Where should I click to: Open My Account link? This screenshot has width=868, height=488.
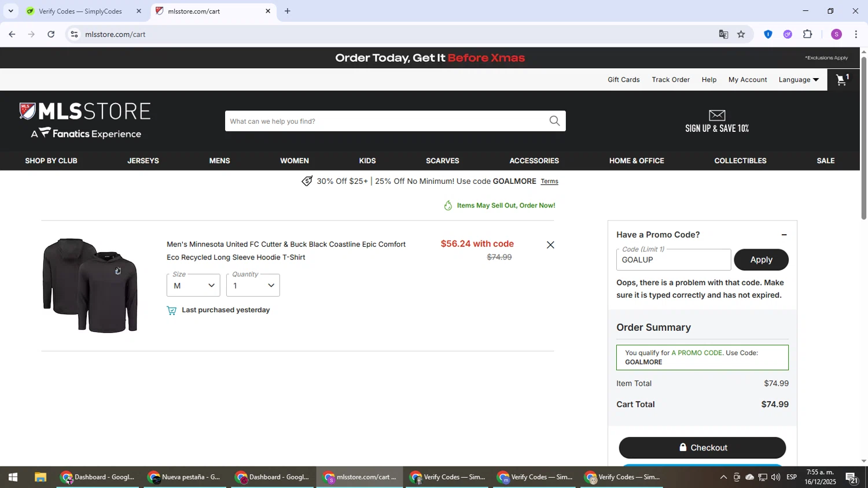click(748, 80)
